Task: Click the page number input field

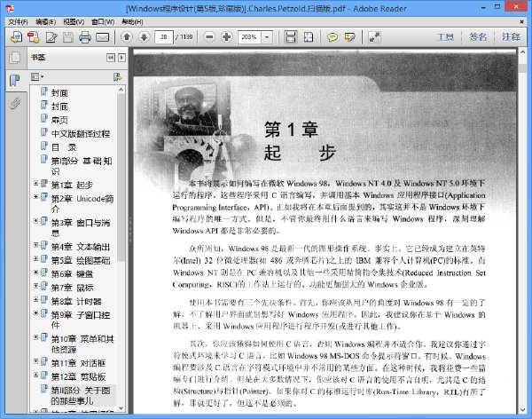Action: (x=163, y=36)
